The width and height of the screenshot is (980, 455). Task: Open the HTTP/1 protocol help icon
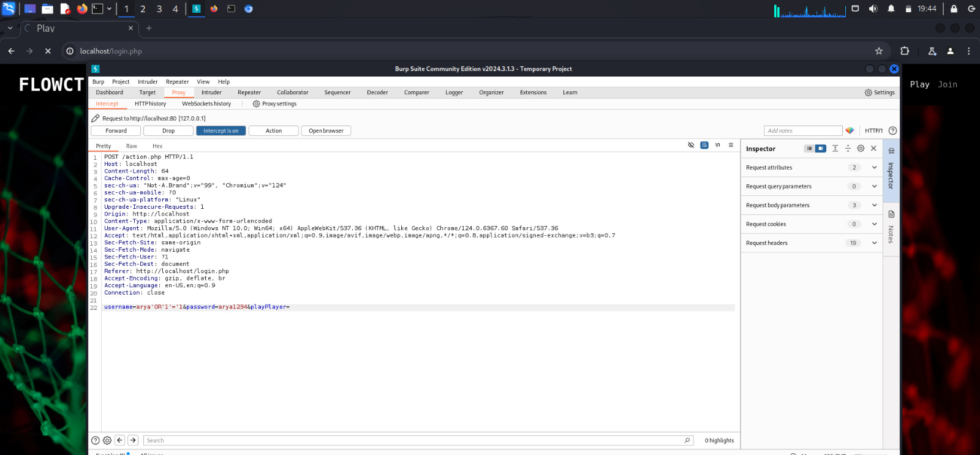892,130
